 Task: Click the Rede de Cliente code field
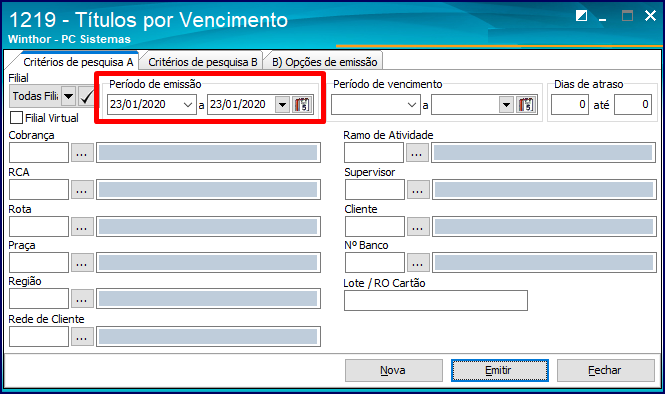pyautogui.click(x=39, y=336)
